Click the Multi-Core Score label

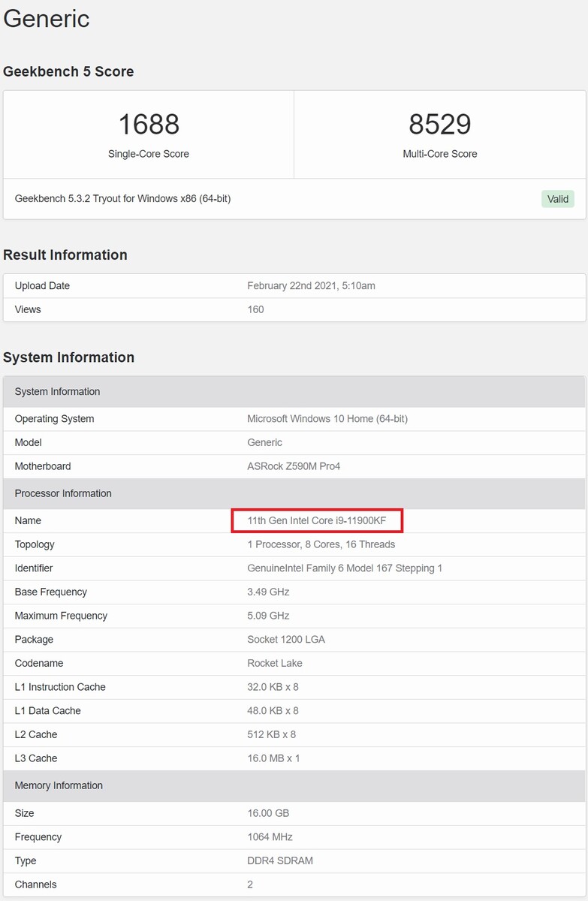[440, 154]
